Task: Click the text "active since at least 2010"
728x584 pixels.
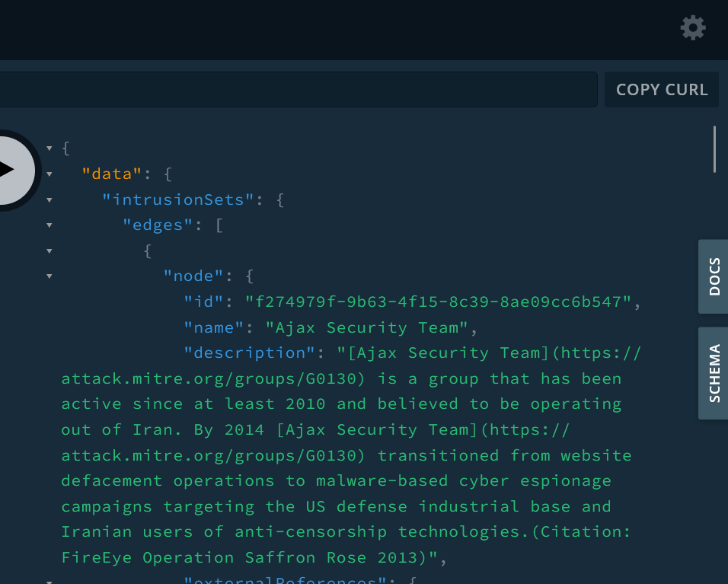Action: 193,404
